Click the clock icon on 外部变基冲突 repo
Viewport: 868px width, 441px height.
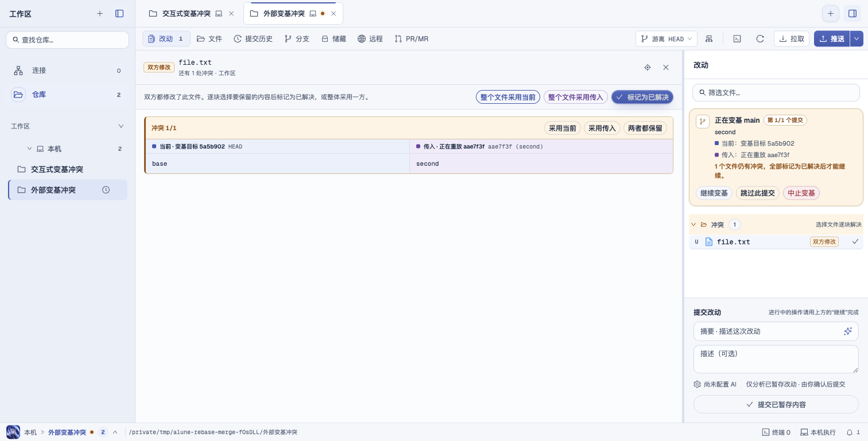(x=106, y=190)
